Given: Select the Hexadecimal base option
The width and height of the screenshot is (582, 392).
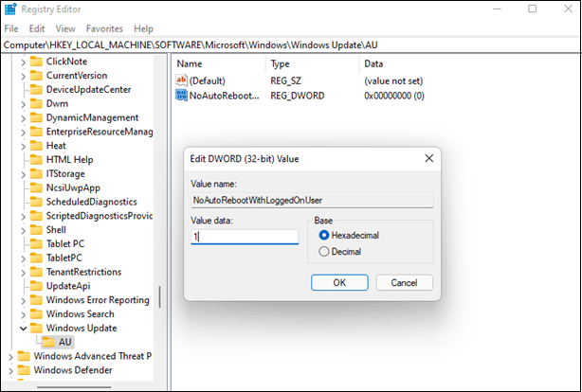Looking at the screenshot, I should click(x=325, y=235).
